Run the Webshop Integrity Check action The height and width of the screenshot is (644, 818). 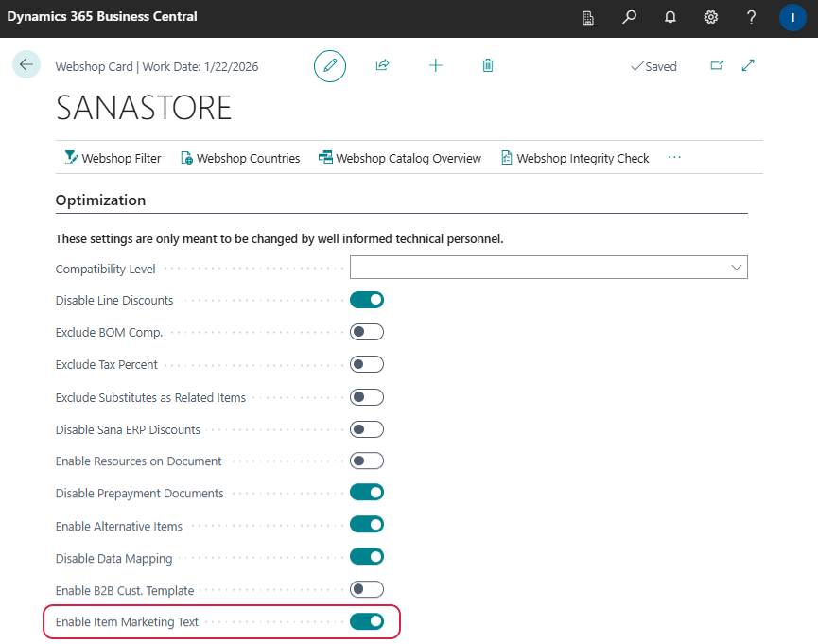point(575,158)
